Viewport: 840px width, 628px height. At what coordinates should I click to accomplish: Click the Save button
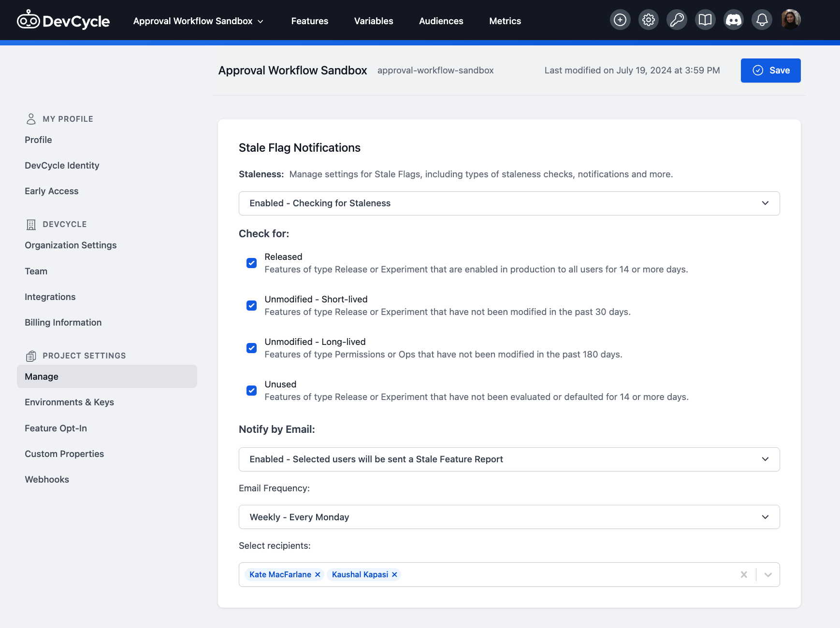pos(770,70)
